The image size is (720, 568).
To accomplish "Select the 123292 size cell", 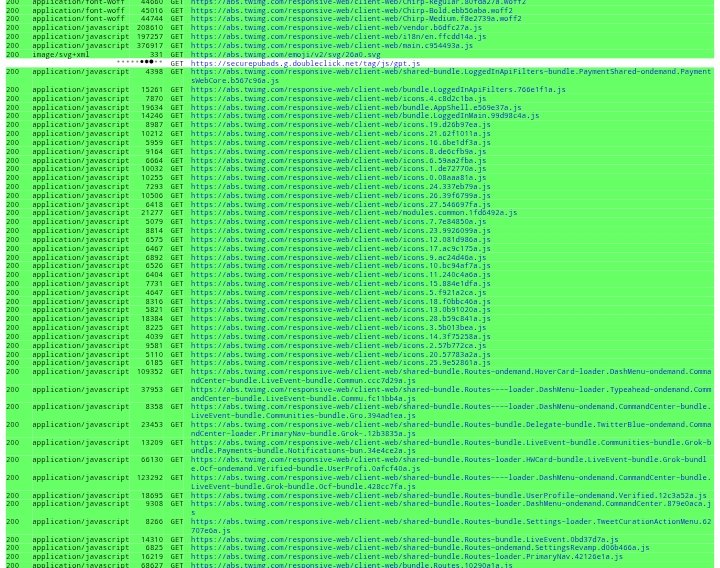I will click(x=150, y=478).
